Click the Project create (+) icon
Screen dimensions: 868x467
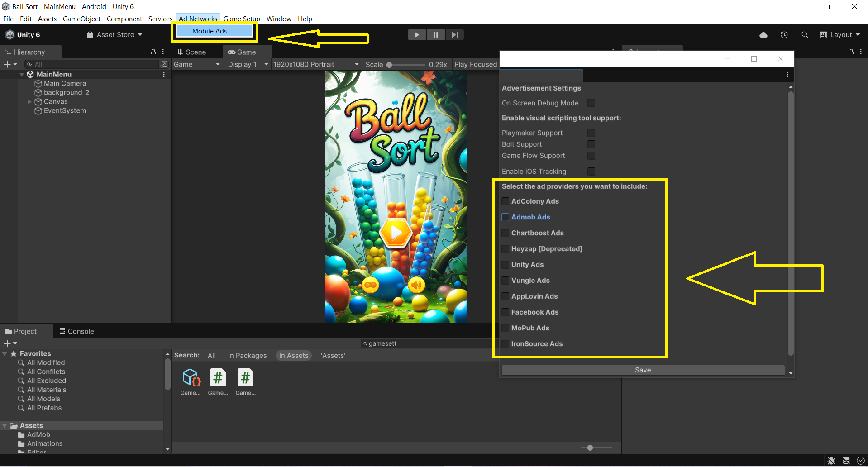tap(7, 343)
